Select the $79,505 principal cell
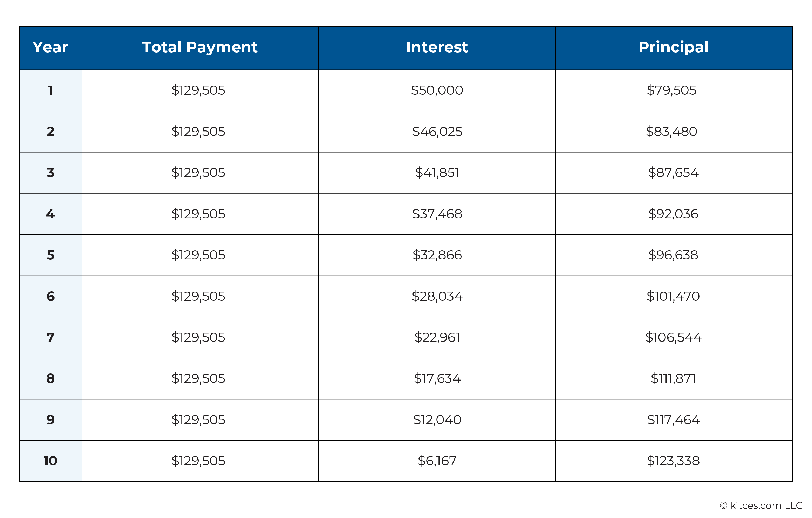This screenshot has height=518, width=812. (x=673, y=90)
